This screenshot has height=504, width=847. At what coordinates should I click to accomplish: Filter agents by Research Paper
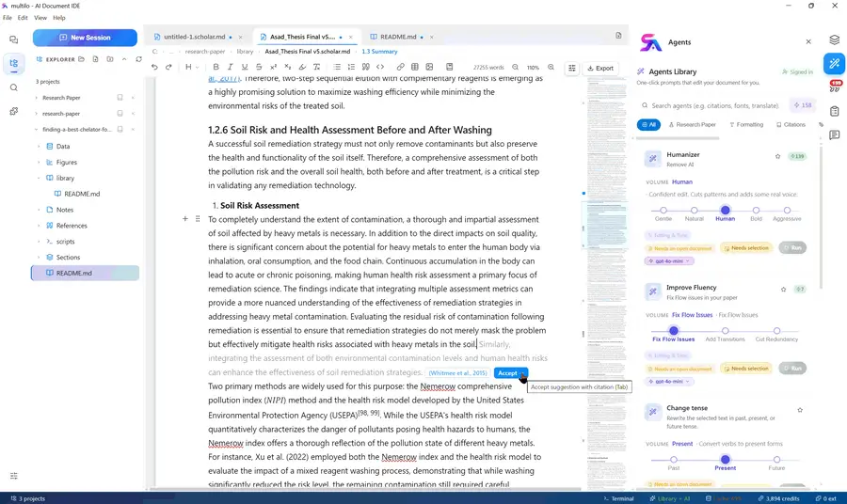coord(692,125)
